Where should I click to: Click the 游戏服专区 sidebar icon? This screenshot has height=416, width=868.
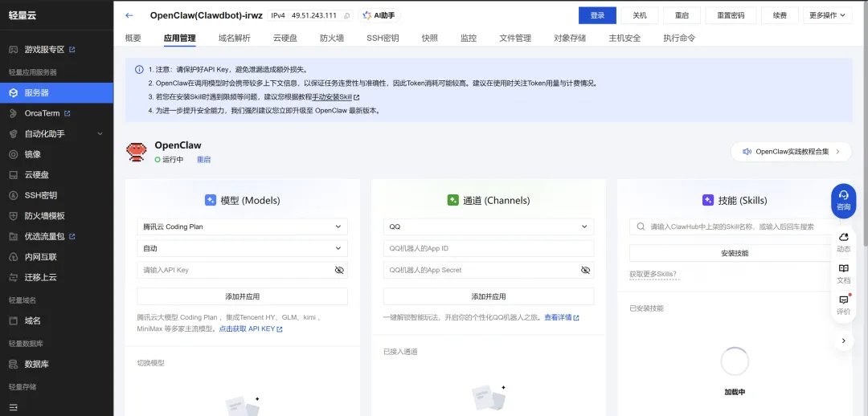pos(14,50)
